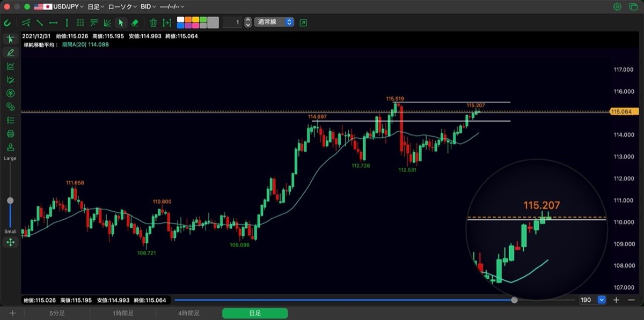Open the checklist icon in sidebar
Image resolution: width=644 pixels, height=320 pixels.
(x=10, y=120)
